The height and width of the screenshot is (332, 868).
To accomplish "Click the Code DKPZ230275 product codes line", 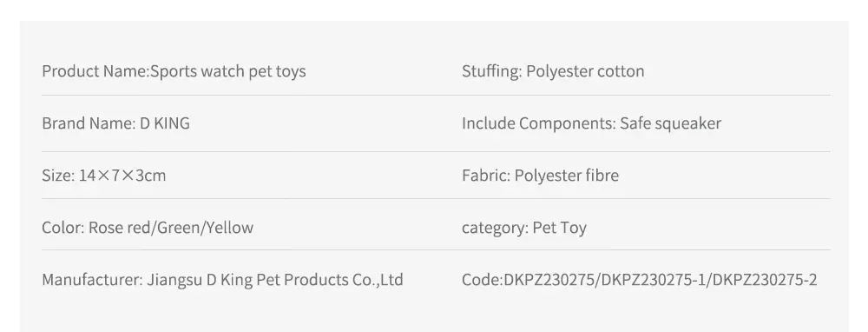I will coord(640,280).
